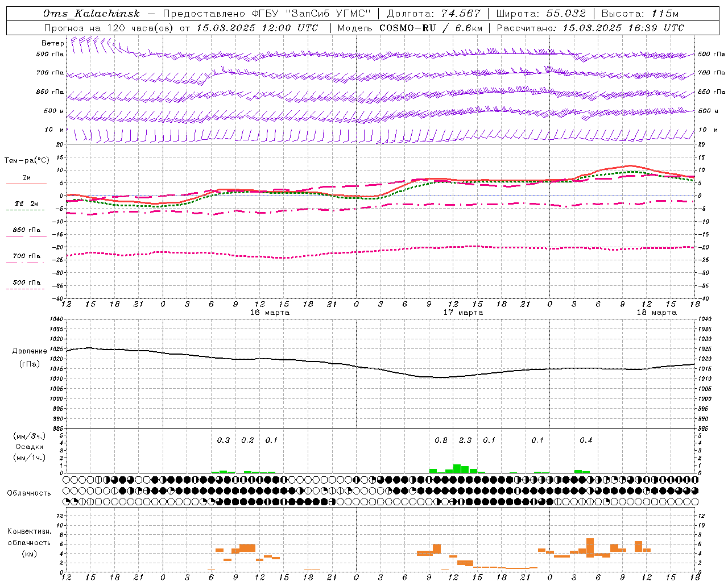
Task: Click the '(мм/1ч.)' precipitation unit label
Action: [x=29, y=457]
